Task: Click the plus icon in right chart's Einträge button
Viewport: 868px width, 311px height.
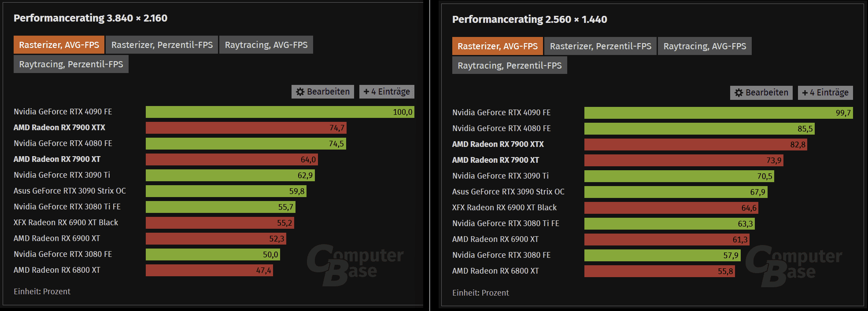Action: point(805,92)
